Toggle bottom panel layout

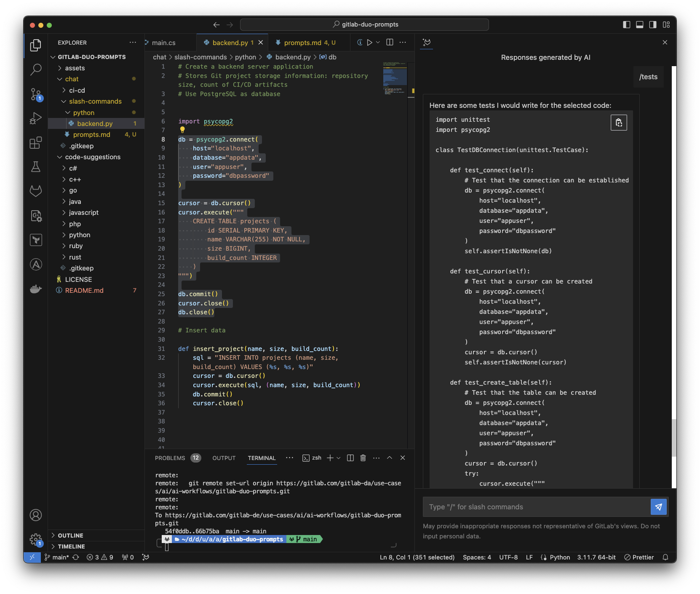coord(640,25)
